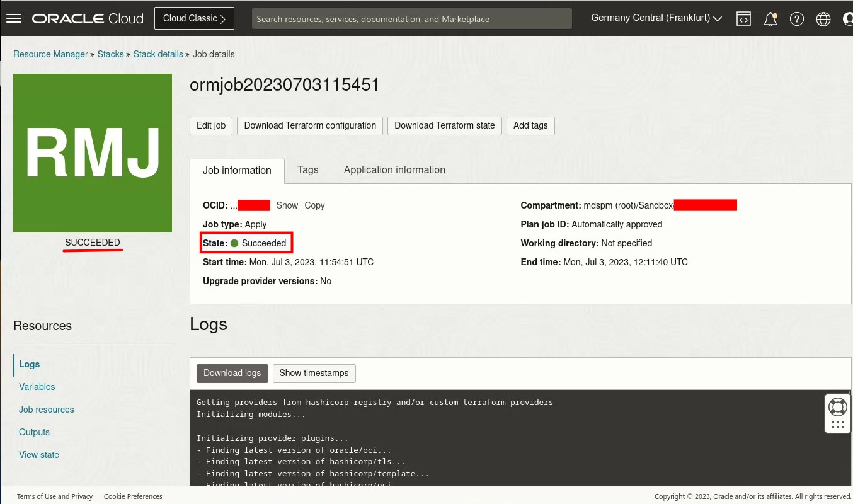This screenshot has height=504, width=853.
Task: Click the Download logs button
Action: coord(232,373)
